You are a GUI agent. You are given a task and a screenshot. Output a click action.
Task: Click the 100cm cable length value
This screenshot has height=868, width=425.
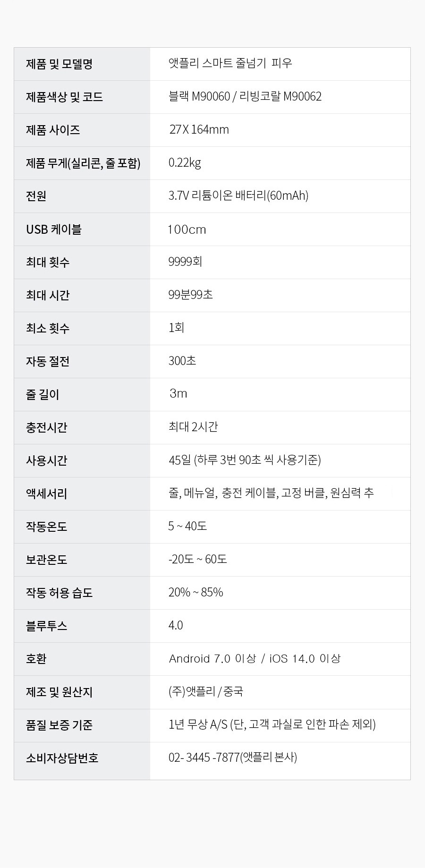pos(187,230)
